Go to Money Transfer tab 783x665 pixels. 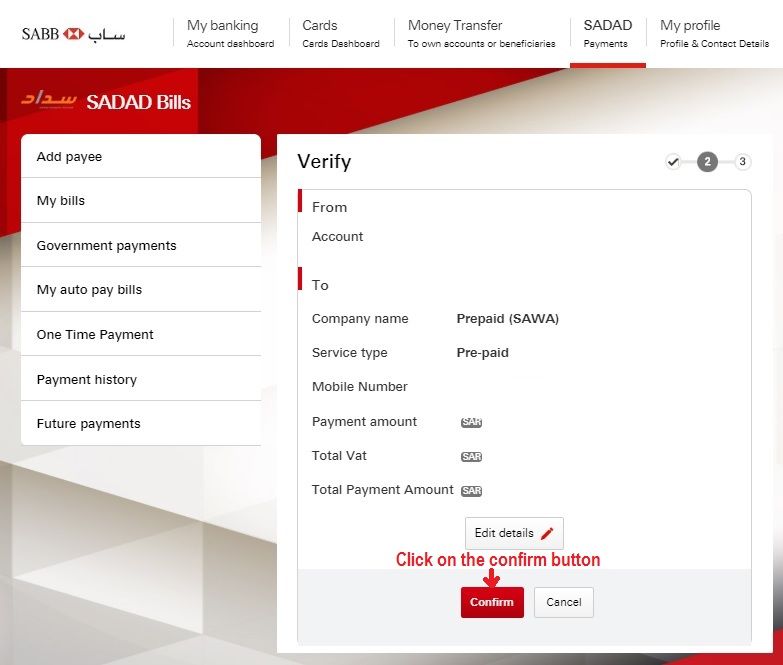(481, 33)
